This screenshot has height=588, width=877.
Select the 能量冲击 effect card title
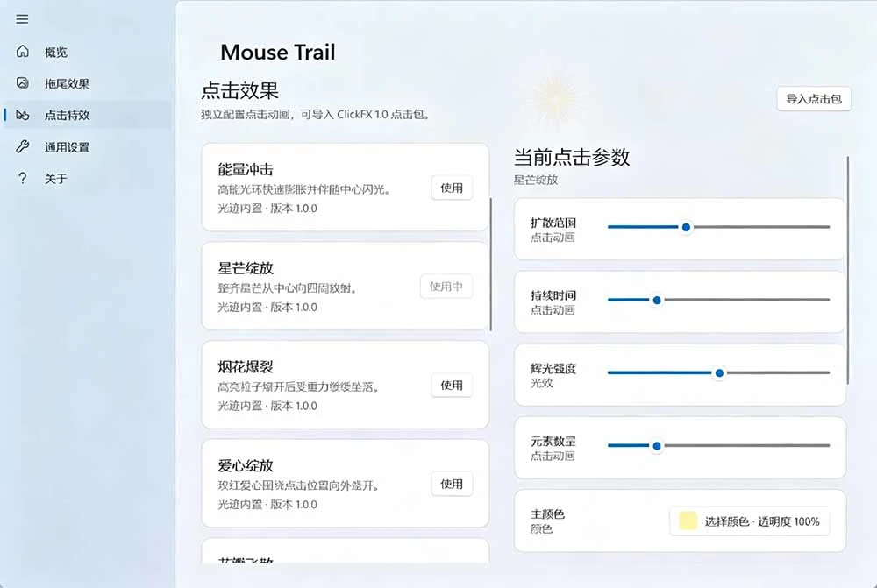(246, 169)
